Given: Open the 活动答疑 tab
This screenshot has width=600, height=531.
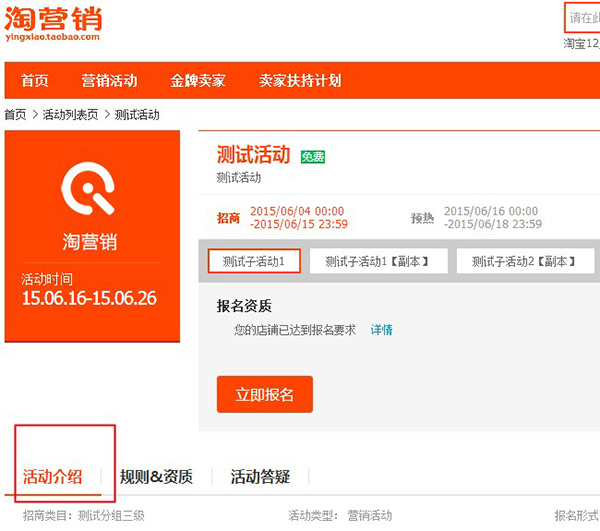Looking at the screenshot, I should click(x=260, y=476).
